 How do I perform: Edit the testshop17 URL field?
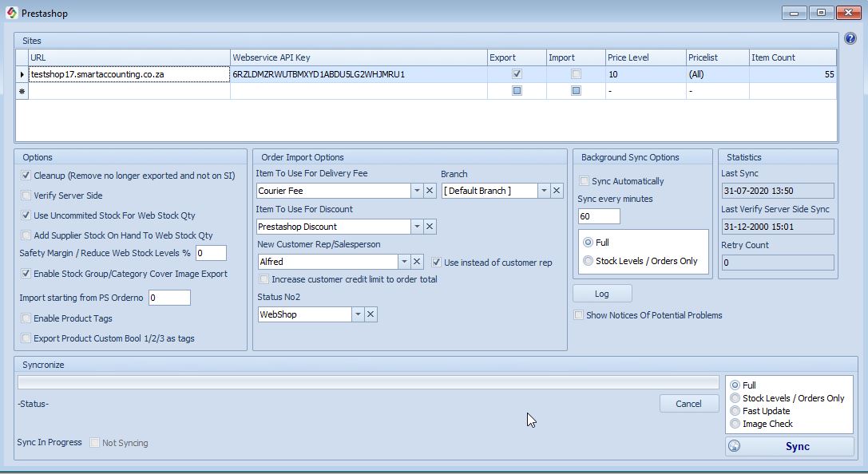pos(129,74)
